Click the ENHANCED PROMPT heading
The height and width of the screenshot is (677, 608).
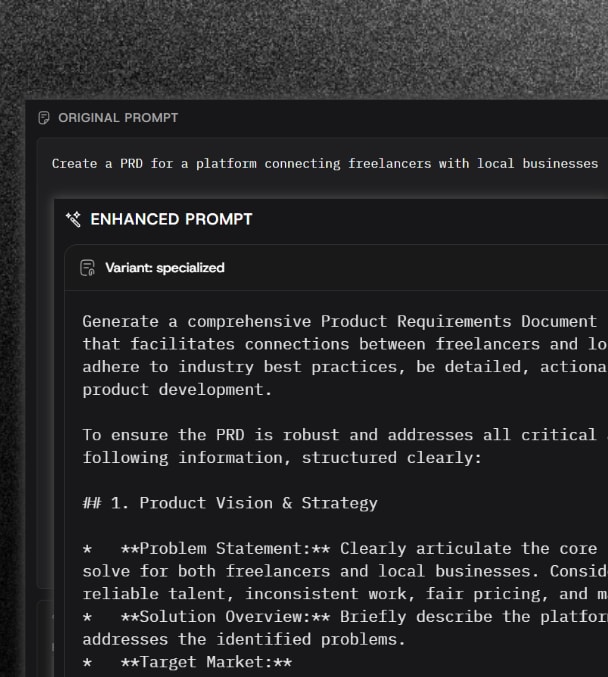point(171,219)
